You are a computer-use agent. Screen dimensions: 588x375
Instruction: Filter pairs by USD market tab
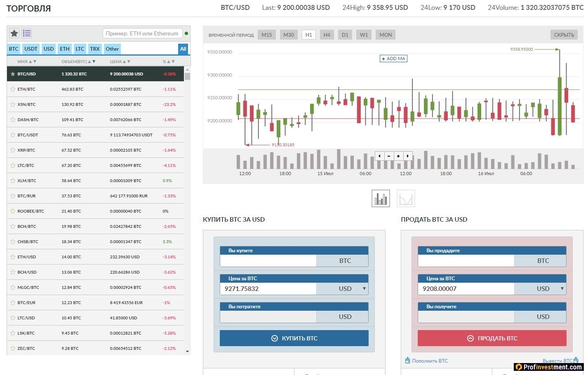tap(49, 49)
